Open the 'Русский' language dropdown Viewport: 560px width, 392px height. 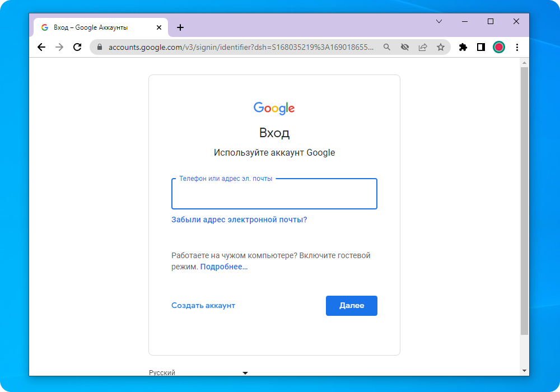point(198,372)
